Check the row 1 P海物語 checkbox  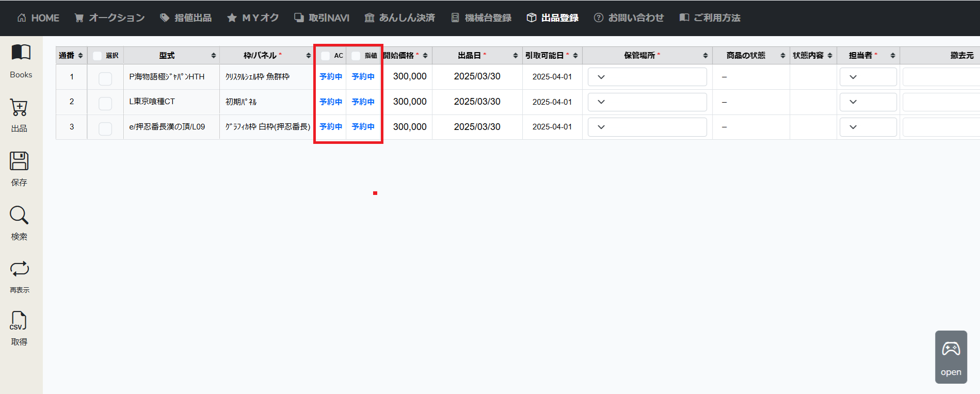click(105, 78)
